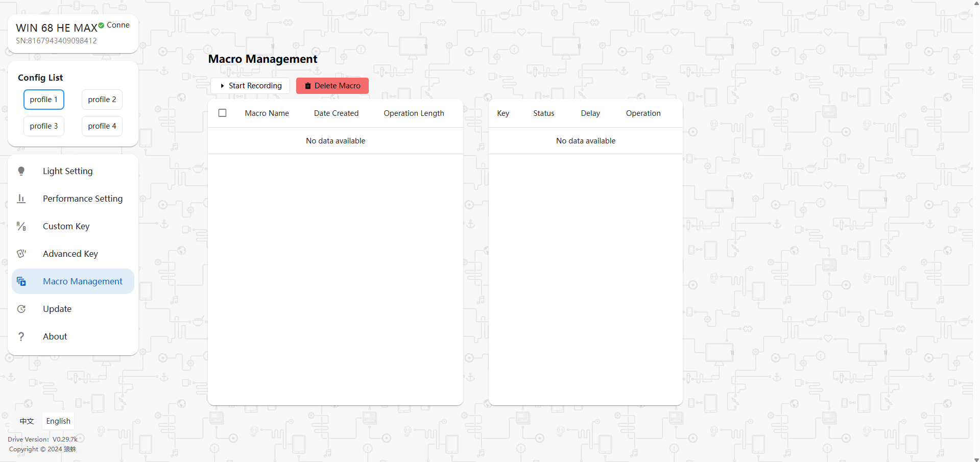Click the Custom Key icon
980x462 pixels.
click(x=21, y=226)
